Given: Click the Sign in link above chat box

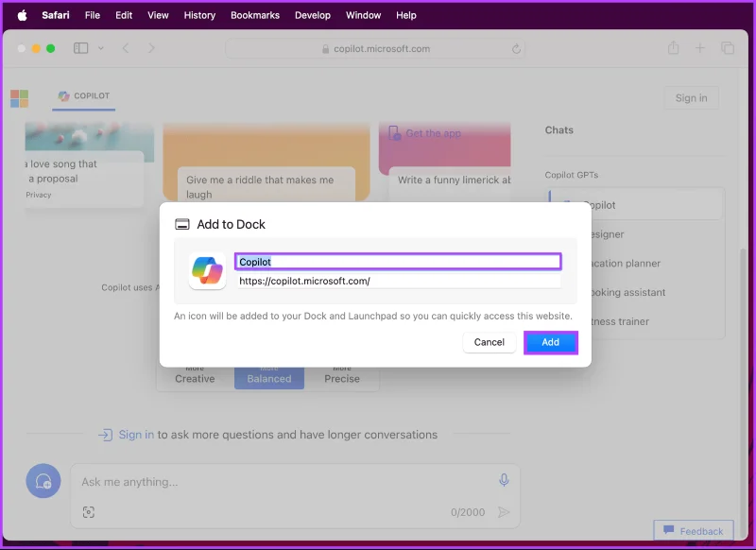Looking at the screenshot, I should click(x=136, y=435).
